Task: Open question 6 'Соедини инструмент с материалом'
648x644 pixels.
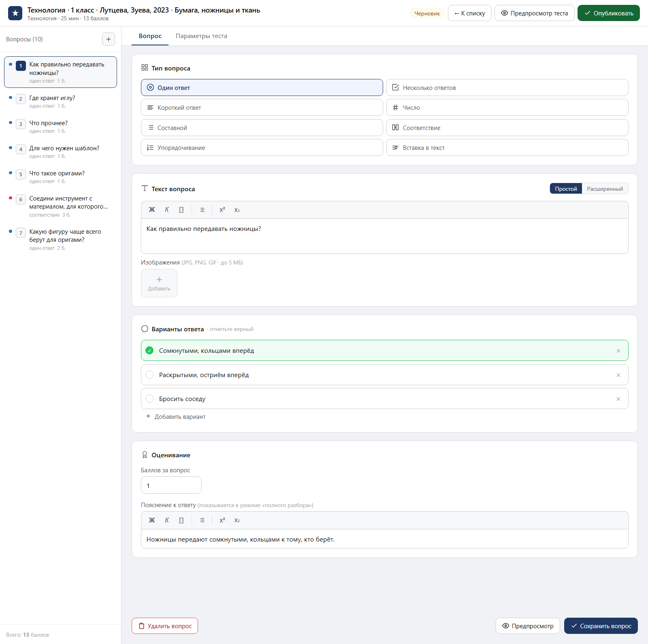Action: point(60,206)
